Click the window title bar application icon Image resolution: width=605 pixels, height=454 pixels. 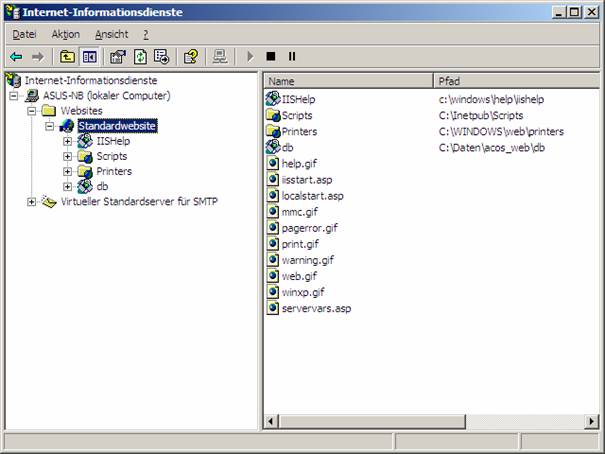13,12
